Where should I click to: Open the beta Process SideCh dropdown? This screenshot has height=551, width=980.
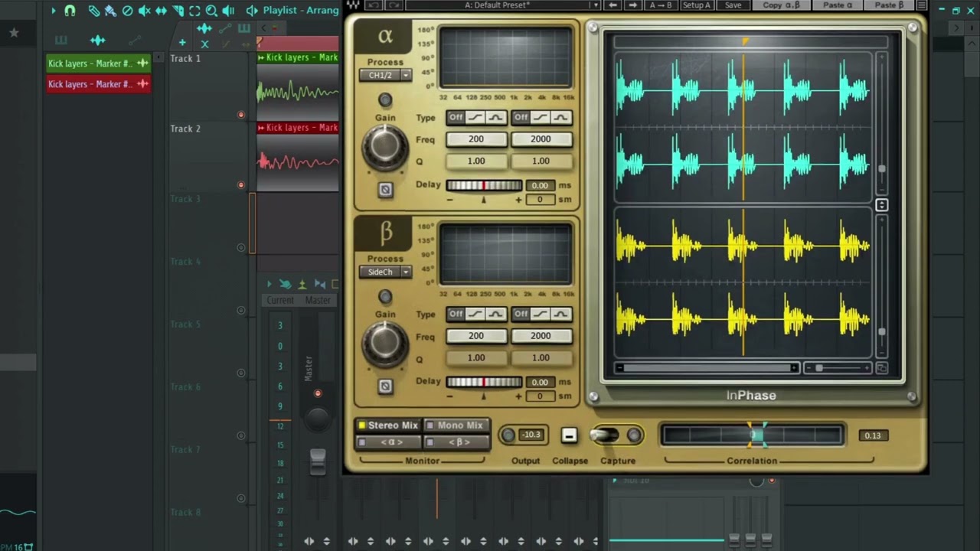[x=385, y=272]
